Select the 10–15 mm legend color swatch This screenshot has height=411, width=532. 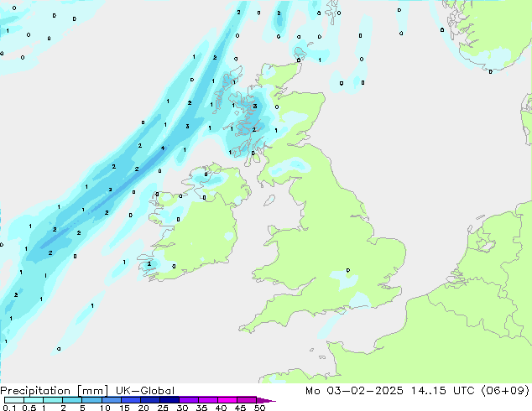[x=112, y=400]
